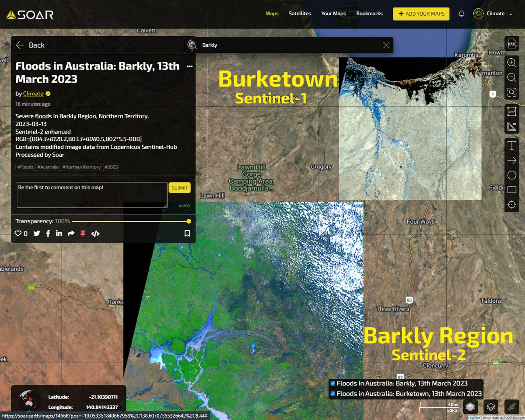This screenshot has height=420, width=525.
Task: Toggle the pin on this map
Action: [82, 233]
